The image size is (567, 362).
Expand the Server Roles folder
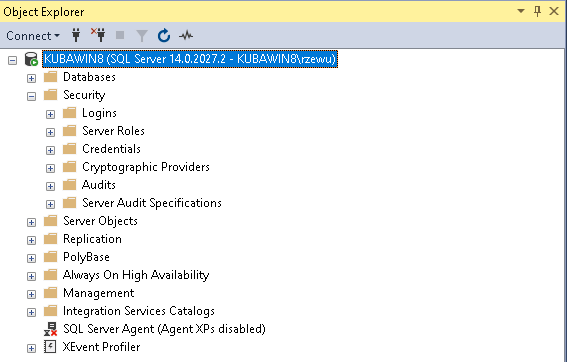50,132
